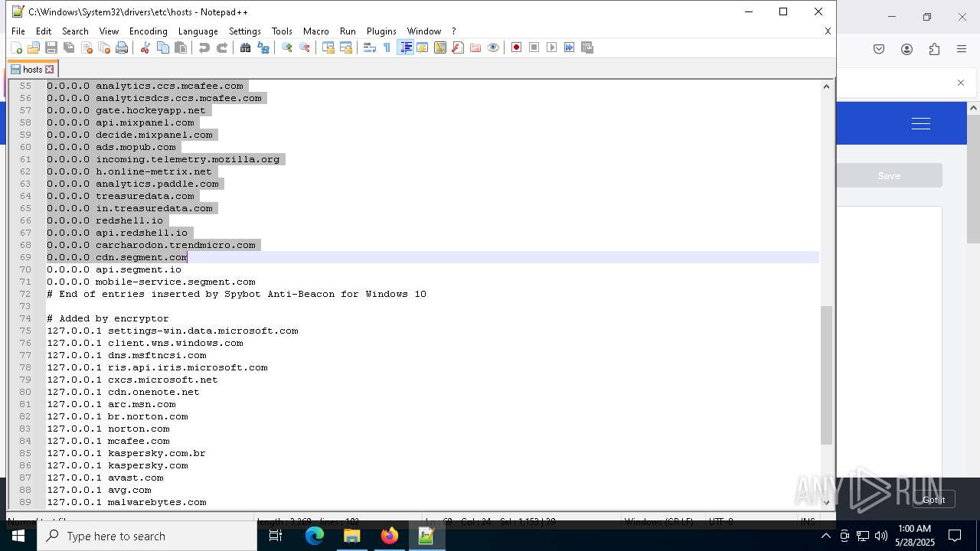Click the Got it button
The image size is (980, 551).
point(933,500)
